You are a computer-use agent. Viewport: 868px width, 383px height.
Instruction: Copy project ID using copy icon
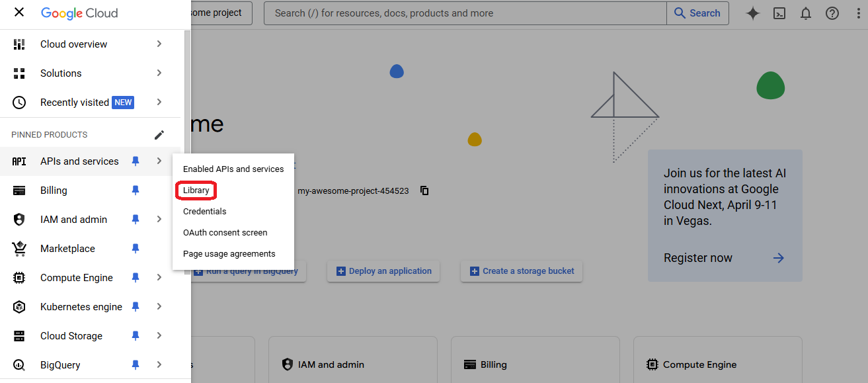tap(424, 191)
